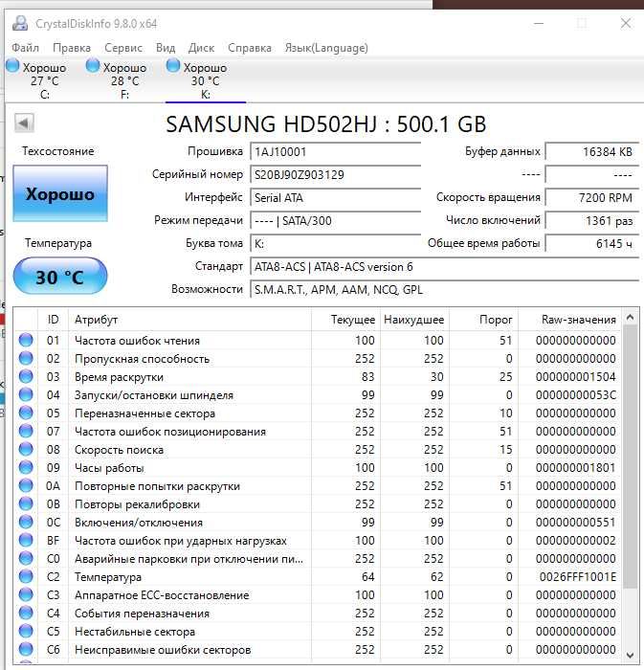Click status icon of Включения/отключения row
Image resolution: width=644 pixels, height=670 pixels.
[26, 522]
